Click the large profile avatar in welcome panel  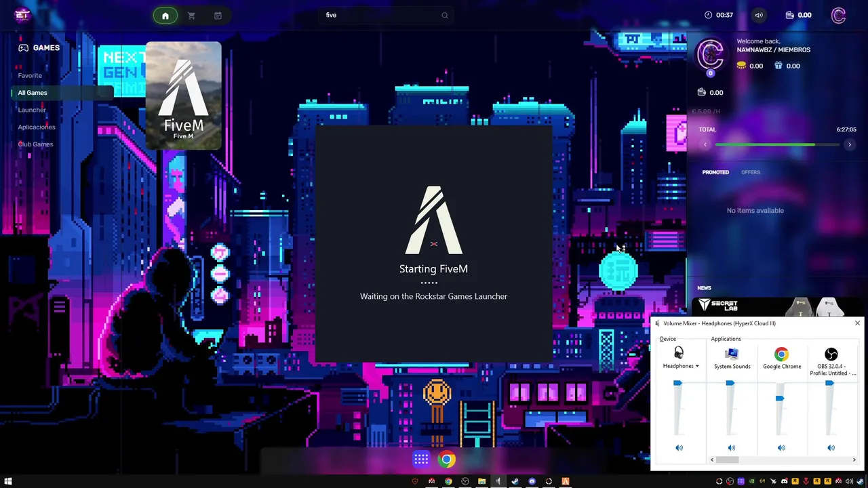click(711, 54)
